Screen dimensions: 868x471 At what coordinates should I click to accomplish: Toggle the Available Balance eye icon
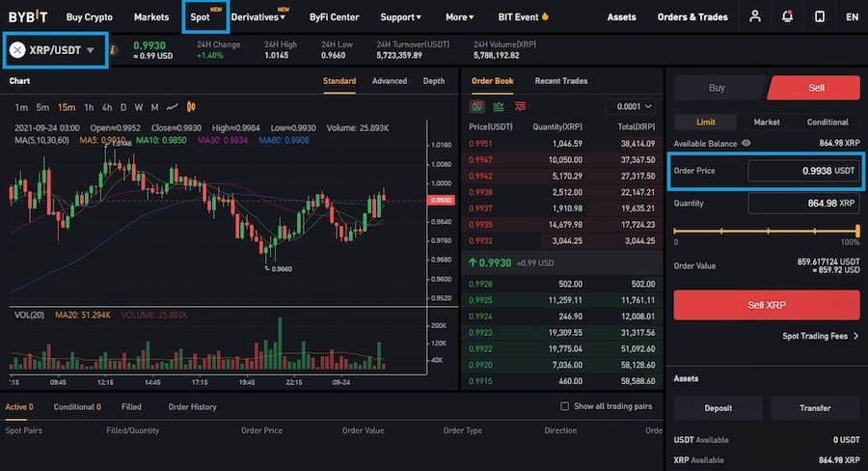[x=746, y=143]
